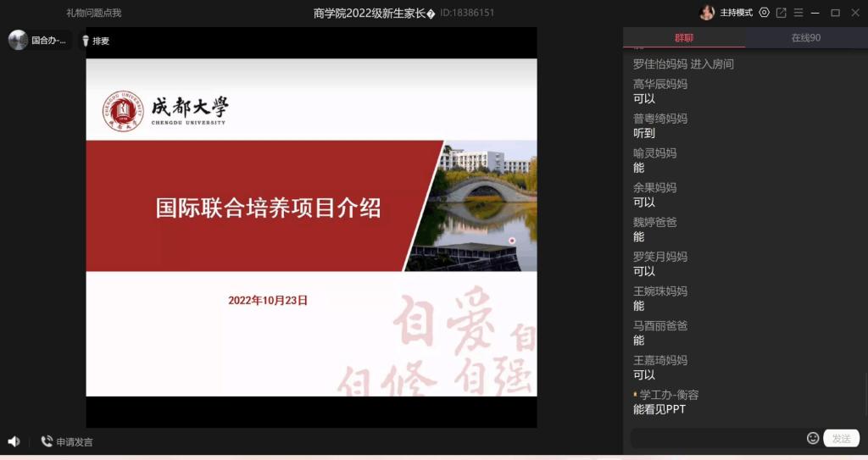Click the speaker volume icon

pyautogui.click(x=14, y=441)
